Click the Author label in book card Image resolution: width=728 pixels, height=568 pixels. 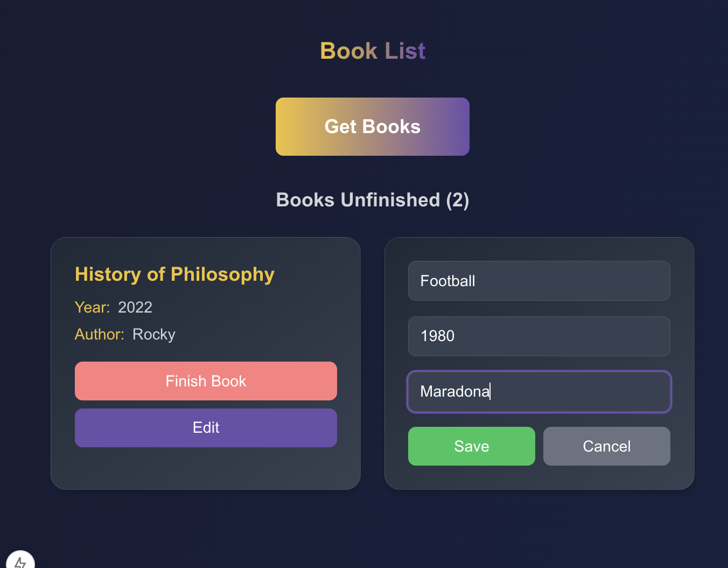(100, 334)
